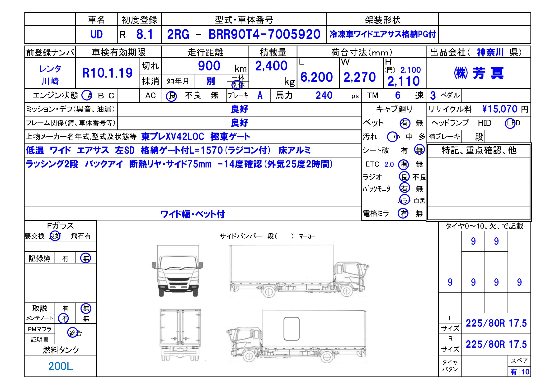Click the transmission speed value 6
Screen dimensions: 555x392
pyautogui.click(x=398, y=95)
